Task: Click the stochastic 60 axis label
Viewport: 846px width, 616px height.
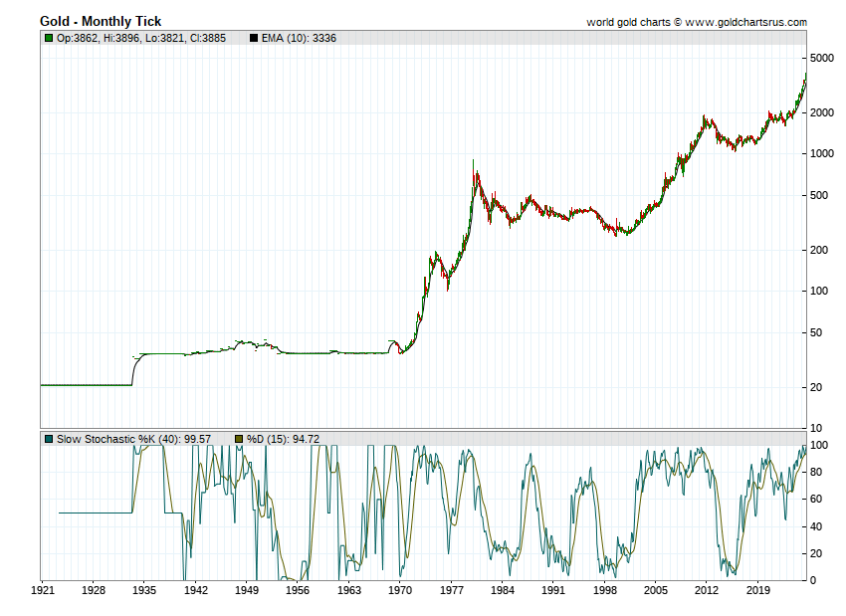Action: [x=816, y=499]
